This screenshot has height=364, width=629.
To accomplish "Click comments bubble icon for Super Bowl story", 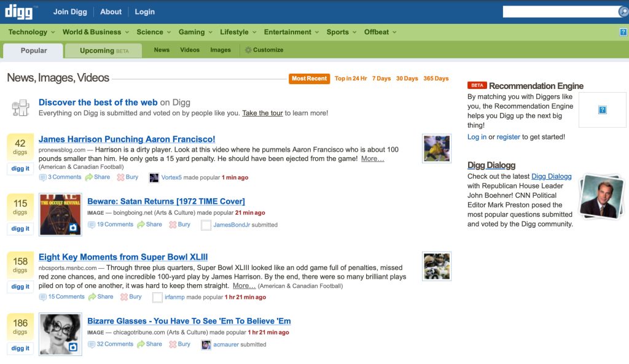I will click(42, 297).
